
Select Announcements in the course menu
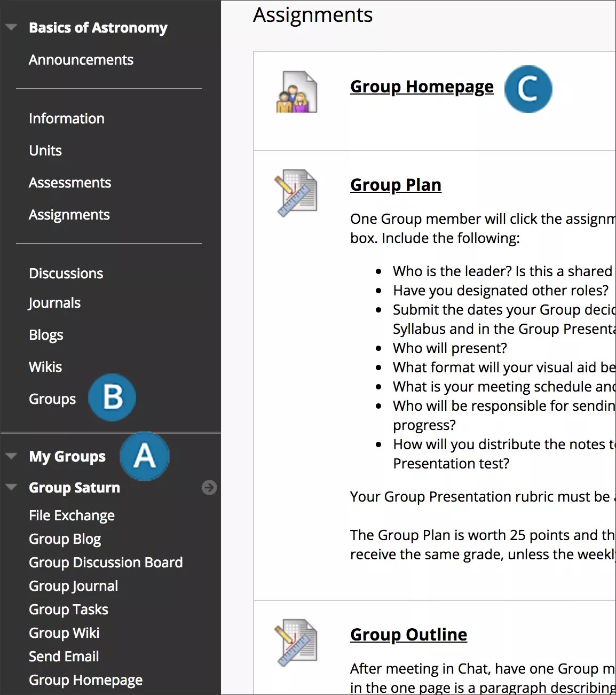pyautogui.click(x=81, y=59)
